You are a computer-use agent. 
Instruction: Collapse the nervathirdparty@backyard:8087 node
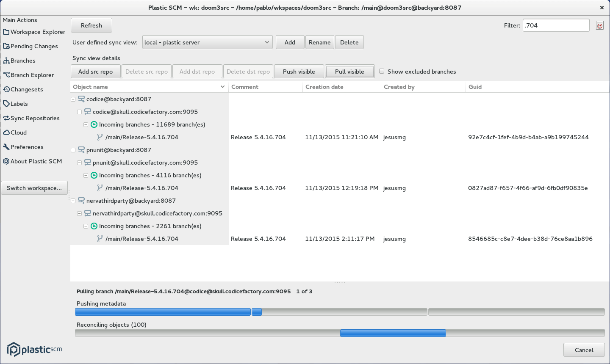click(x=73, y=201)
